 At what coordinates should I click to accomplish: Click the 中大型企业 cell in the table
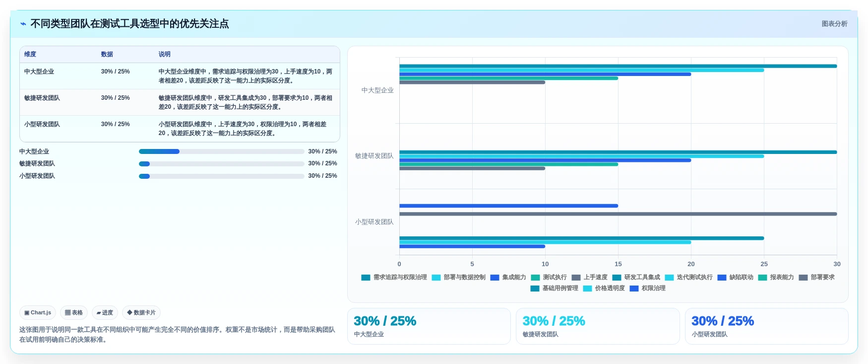pyautogui.click(x=39, y=72)
